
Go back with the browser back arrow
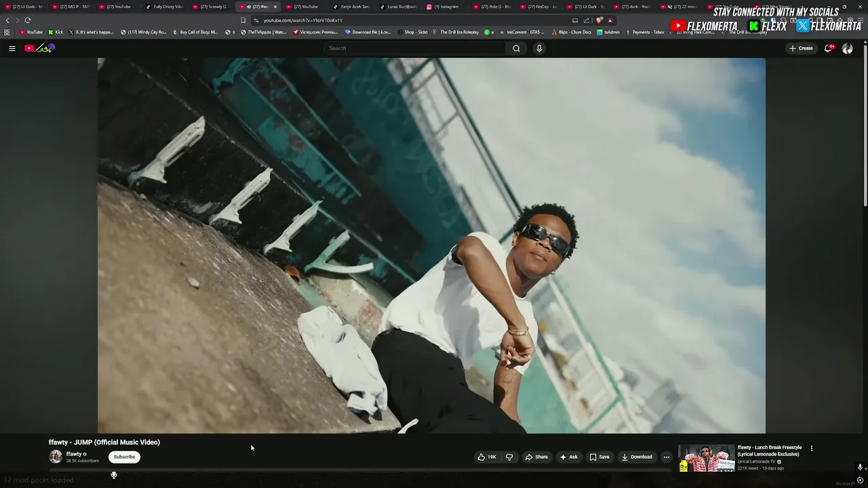7,20
